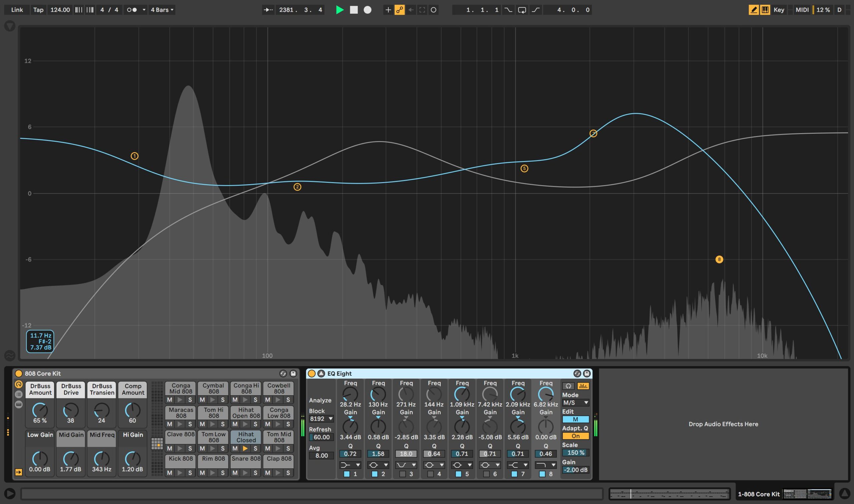Viewport: 854px width, 504px height.
Task: Click the MIDI Arrangement Overdub circle icon
Action: [x=434, y=10]
